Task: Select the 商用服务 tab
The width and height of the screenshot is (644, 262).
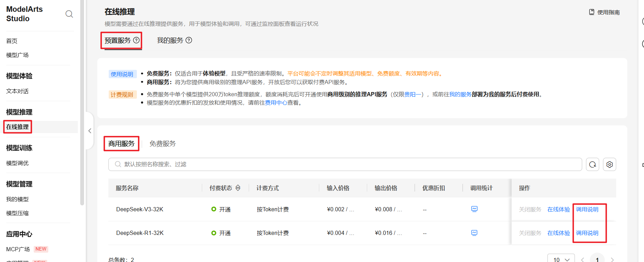Action: (x=121, y=144)
